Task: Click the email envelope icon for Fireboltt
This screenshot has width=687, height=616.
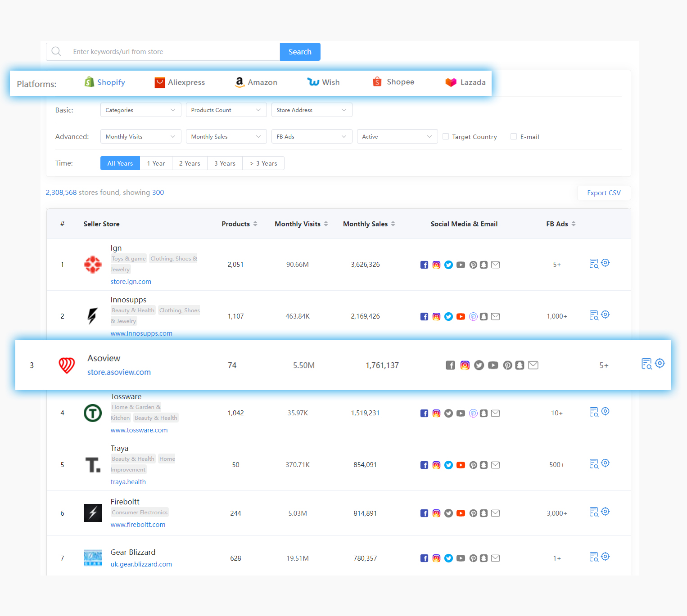Action: pos(495,513)
